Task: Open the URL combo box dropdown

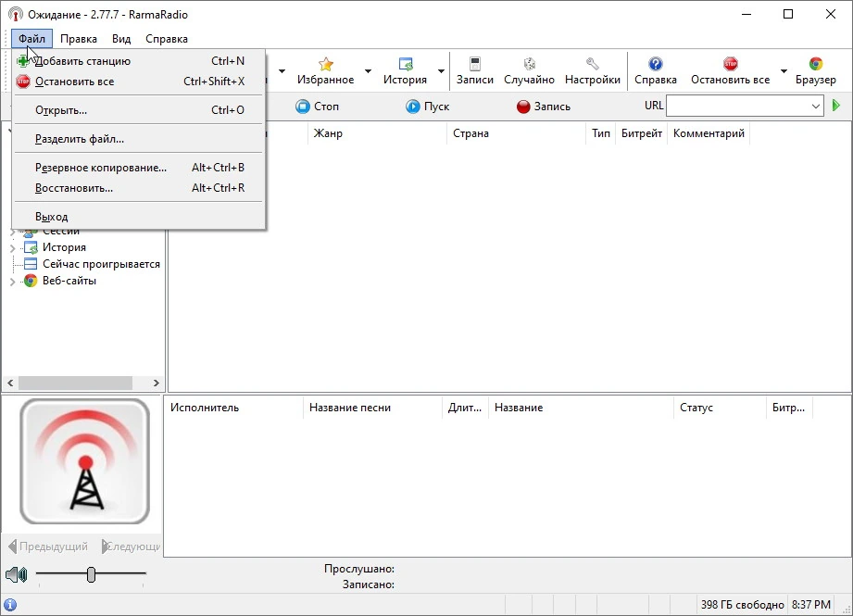Action: [815, 107]
